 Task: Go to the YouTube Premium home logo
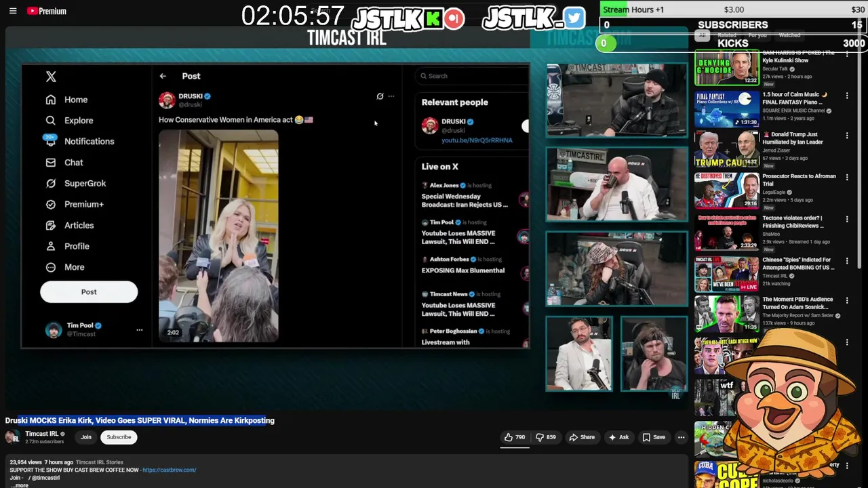coord(46,11)
